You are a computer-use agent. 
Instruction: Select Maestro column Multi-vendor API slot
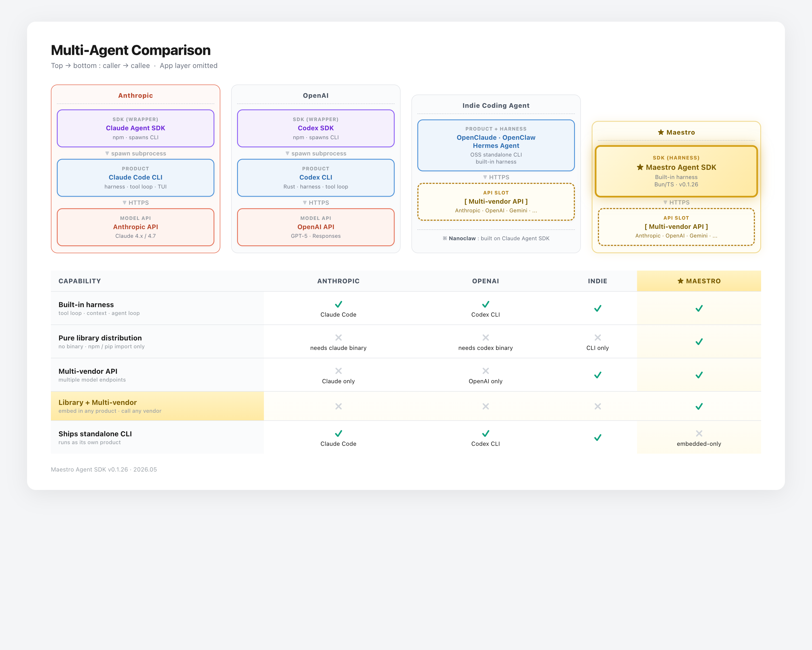point(676,227)
